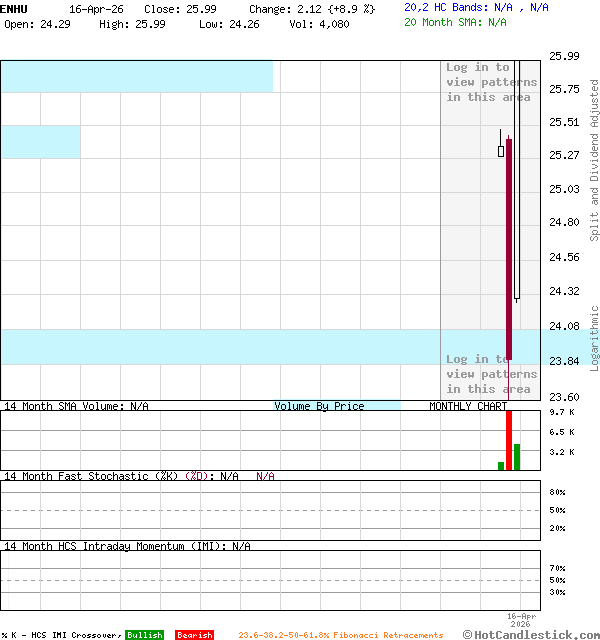Click the small white candlestick near 25.27

[501, 151]
